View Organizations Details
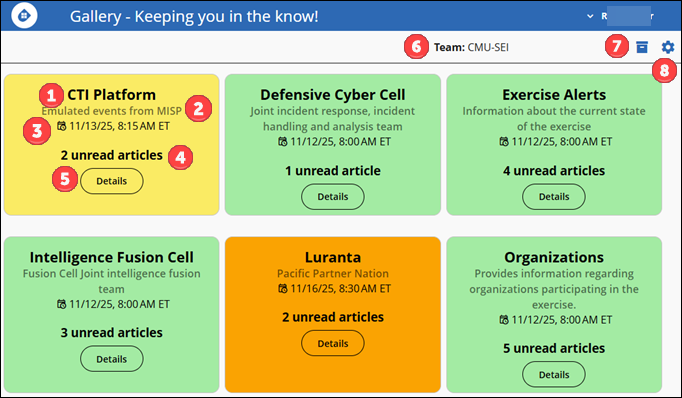The image size is (682, 398). tap(554, 375)
